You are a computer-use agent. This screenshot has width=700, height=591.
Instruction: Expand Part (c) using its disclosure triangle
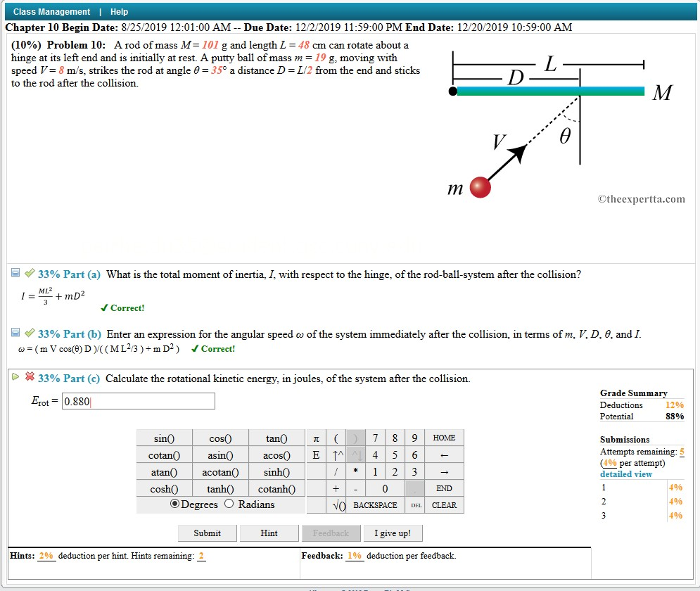point(15,377)
